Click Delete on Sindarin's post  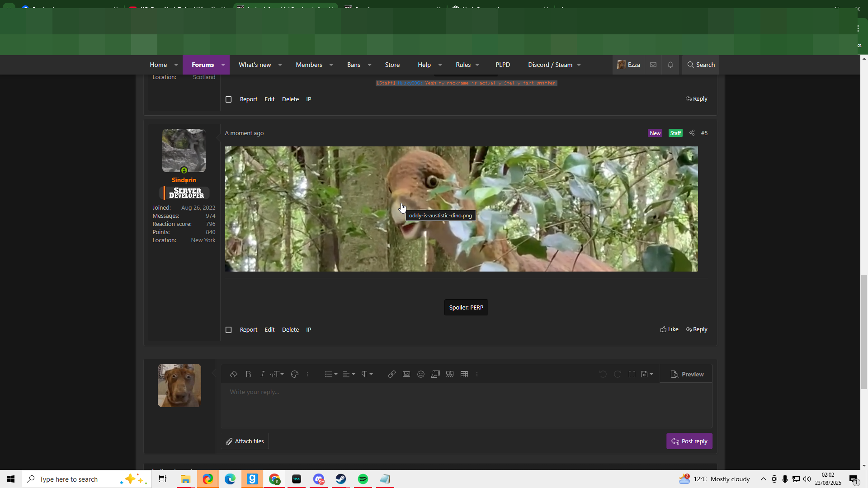coord(290,330)
